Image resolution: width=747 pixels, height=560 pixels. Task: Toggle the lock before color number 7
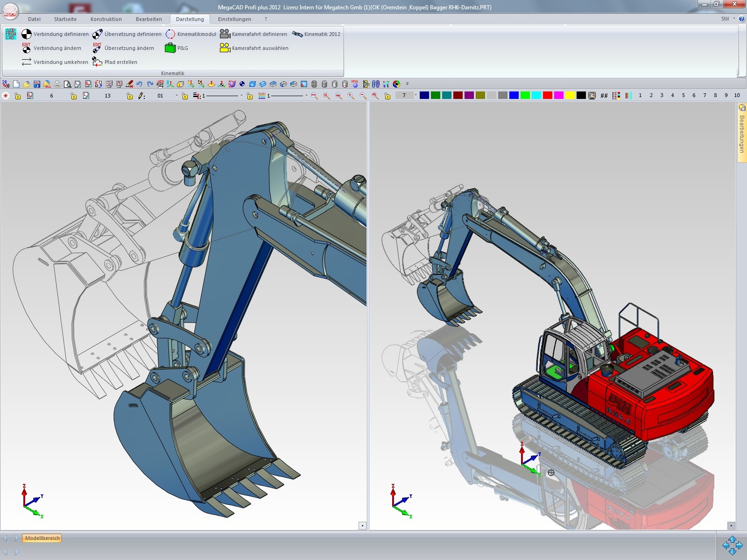pos(387,96)
